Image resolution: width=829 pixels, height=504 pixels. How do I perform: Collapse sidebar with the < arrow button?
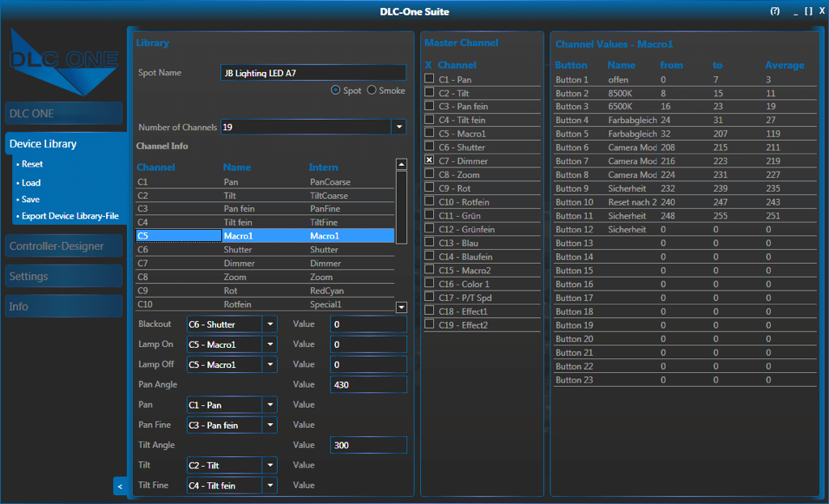pyautogui.click(x=120, y=486)
